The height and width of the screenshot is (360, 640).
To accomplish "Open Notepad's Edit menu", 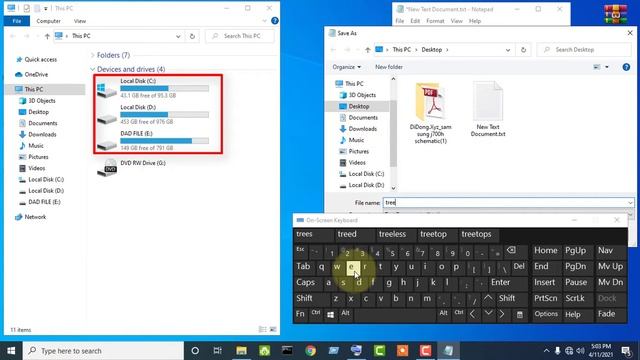I will coord(415,21).
